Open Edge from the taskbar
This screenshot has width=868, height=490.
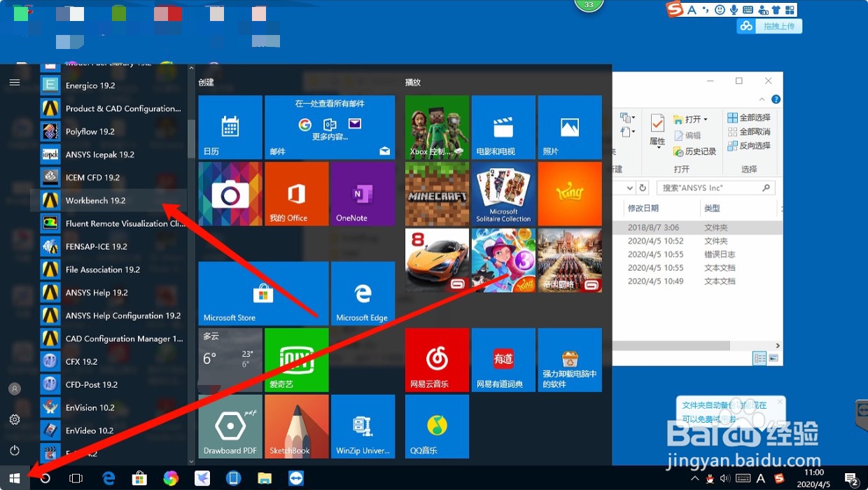[108, 478]
